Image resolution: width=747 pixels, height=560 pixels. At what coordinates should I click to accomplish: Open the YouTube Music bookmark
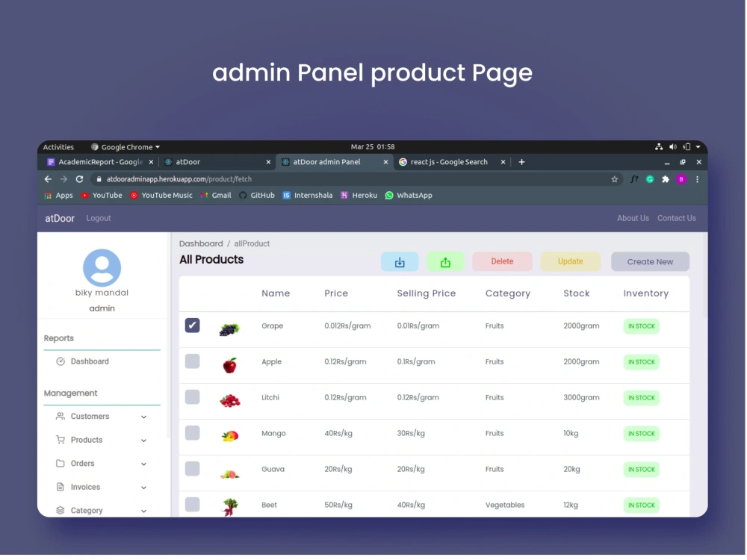[162, 196]
